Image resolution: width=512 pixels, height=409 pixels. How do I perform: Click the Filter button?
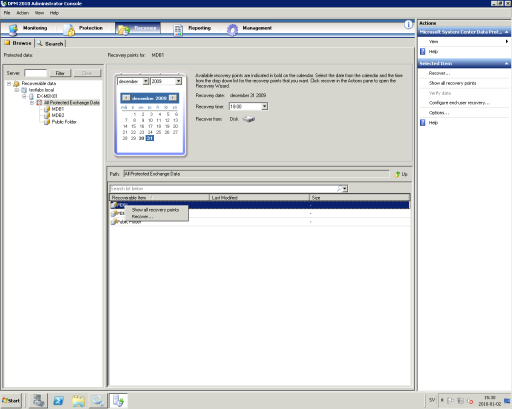pos(60,73)
